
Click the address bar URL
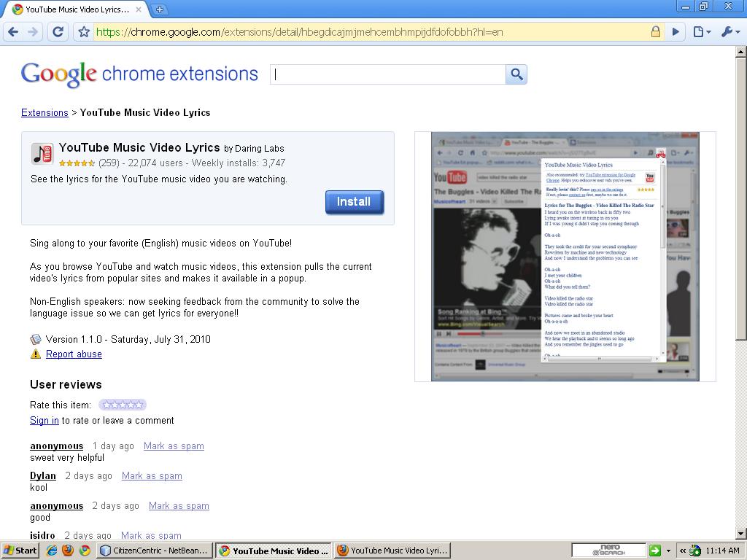[299, 32]
